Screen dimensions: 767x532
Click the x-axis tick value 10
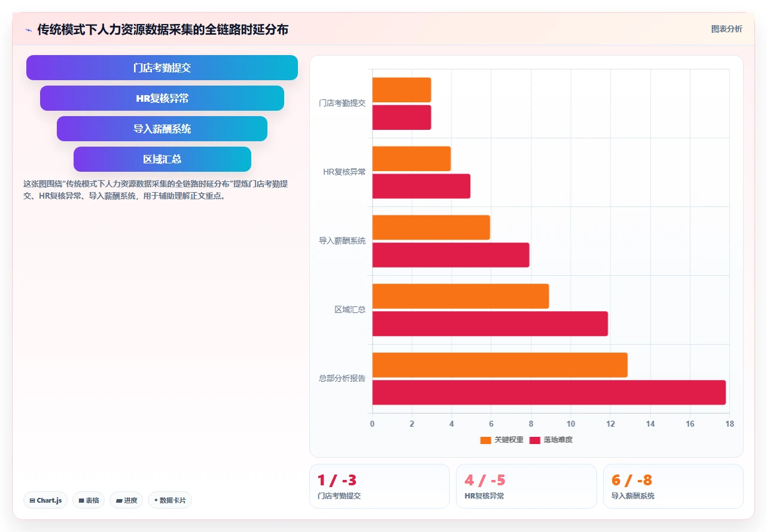[571, 424]
